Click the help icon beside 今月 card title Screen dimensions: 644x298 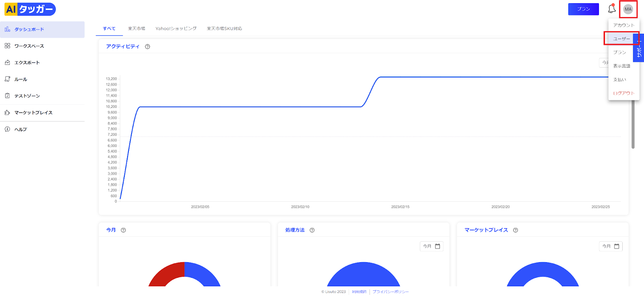coord(124,230)
